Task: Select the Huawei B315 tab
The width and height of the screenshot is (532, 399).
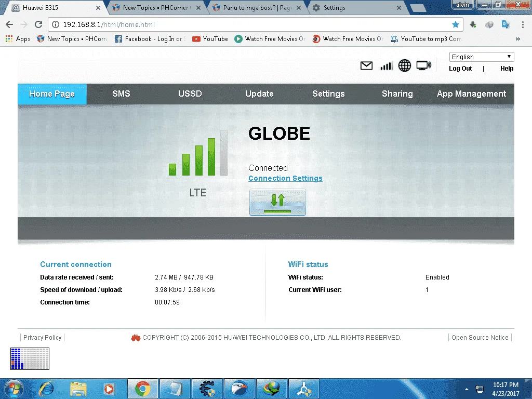Action: click(x=54, y=7)
